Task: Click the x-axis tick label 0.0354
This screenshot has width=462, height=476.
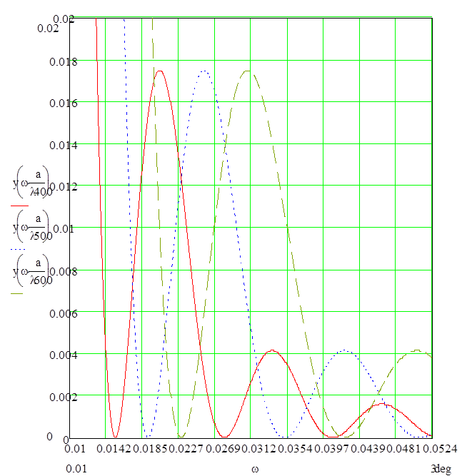Action: pos(295,448)
